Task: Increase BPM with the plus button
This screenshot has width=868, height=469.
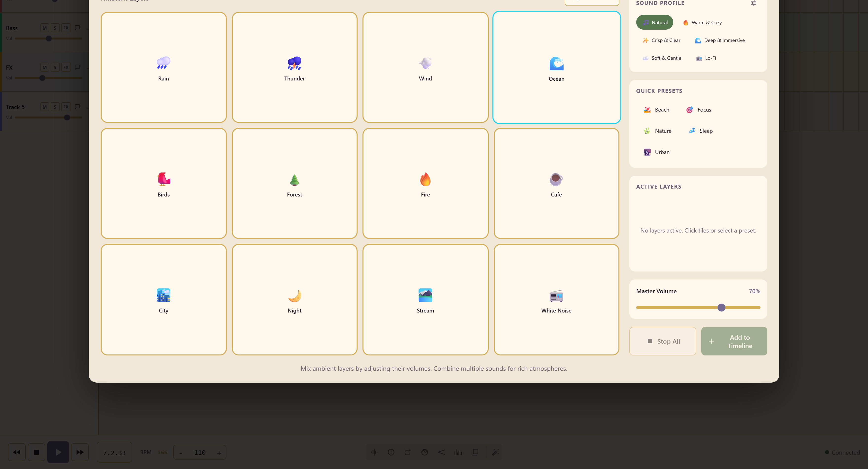Action: 219,453
